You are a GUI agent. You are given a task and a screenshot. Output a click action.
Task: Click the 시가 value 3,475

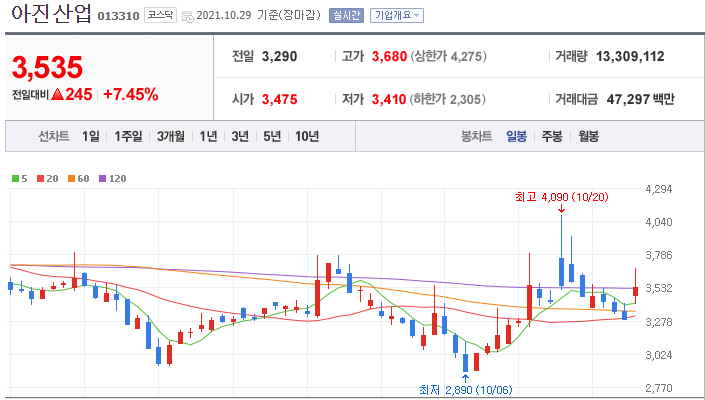click(279, 99)
